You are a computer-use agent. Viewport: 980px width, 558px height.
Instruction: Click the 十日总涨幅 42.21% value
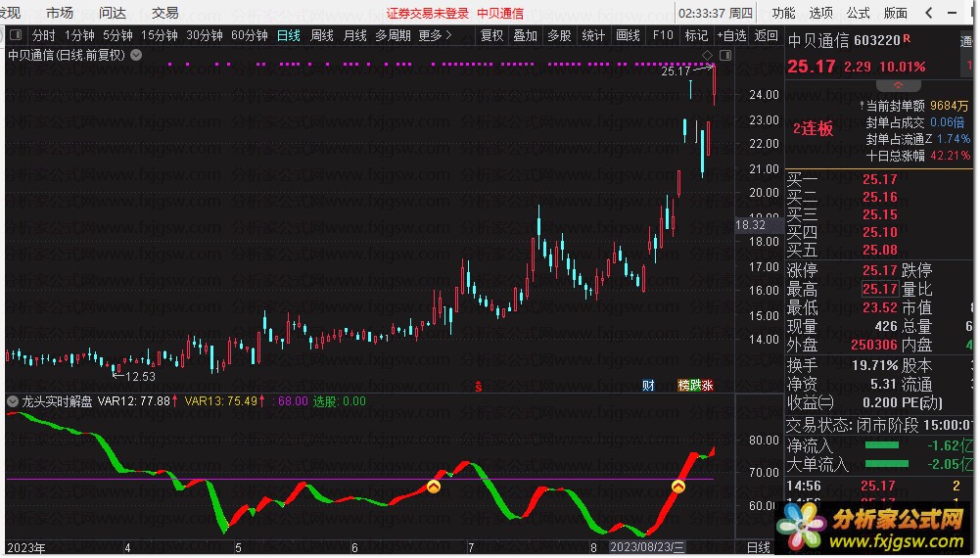(950, 156)
